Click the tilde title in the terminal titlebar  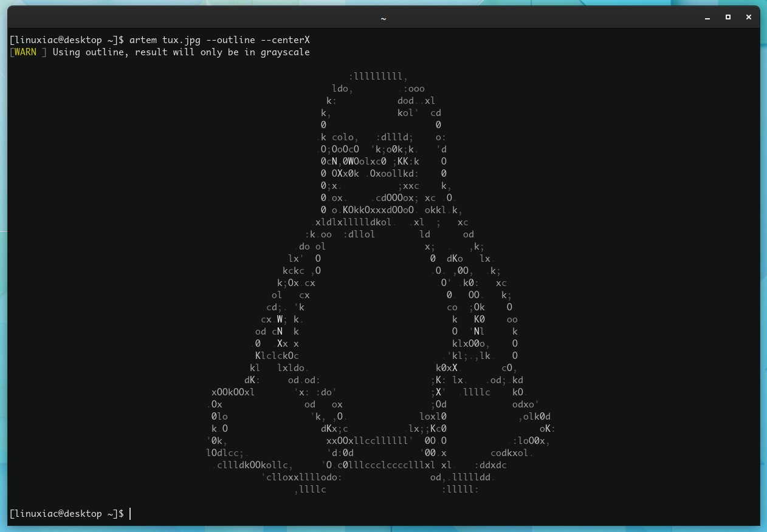pyautogui.click(x=383, y=18)
